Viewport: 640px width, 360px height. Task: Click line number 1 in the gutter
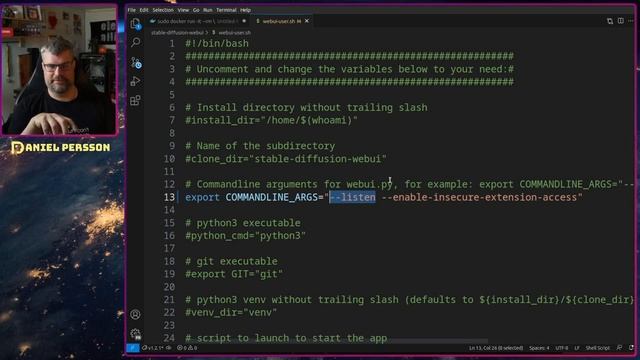172,43
